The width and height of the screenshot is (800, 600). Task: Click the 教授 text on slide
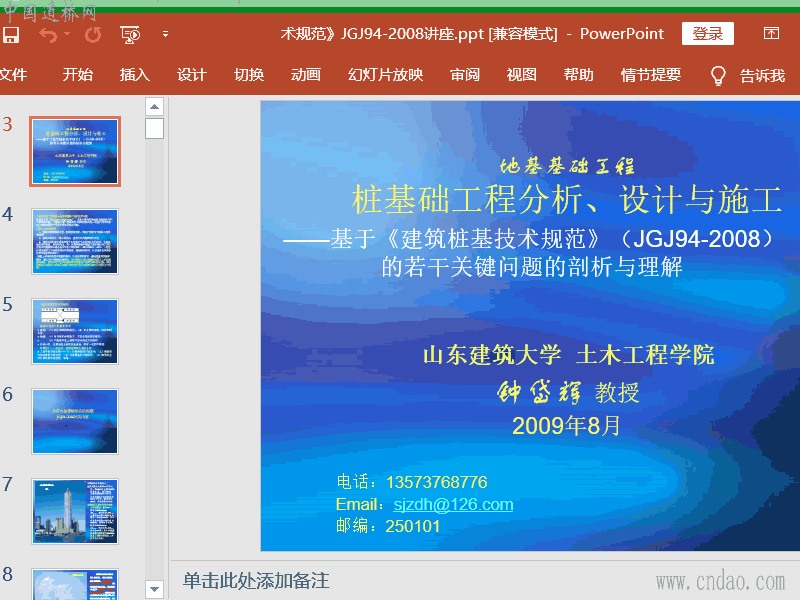(x=617, y=393)
